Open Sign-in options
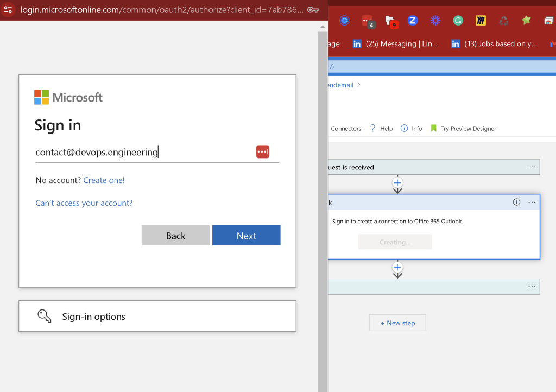 point(157,316)
